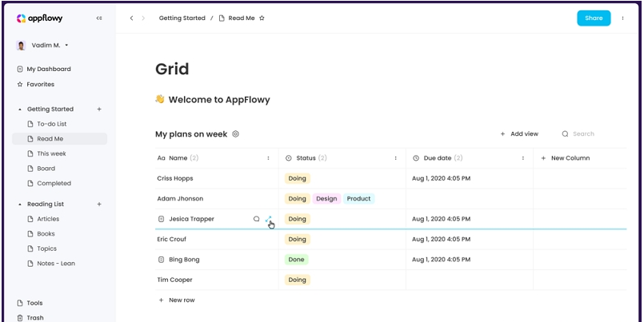Click Vadim M. avatar picture

tap(21, 45)
